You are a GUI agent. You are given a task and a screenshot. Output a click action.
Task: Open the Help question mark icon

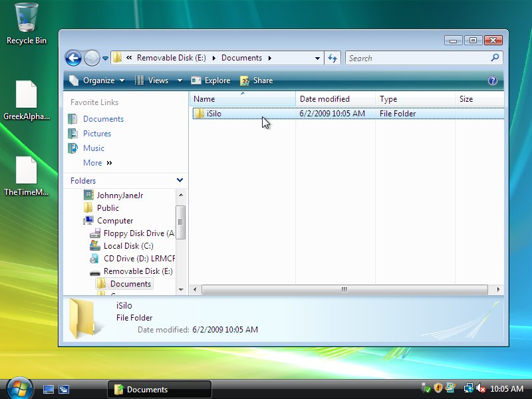pyautogui.click(x=493, y=80)
